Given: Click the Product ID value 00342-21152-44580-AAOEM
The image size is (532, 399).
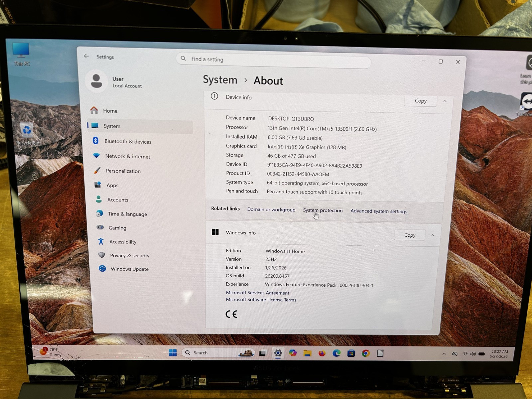Looking at the screenshot, I should (x=298, y=174).
